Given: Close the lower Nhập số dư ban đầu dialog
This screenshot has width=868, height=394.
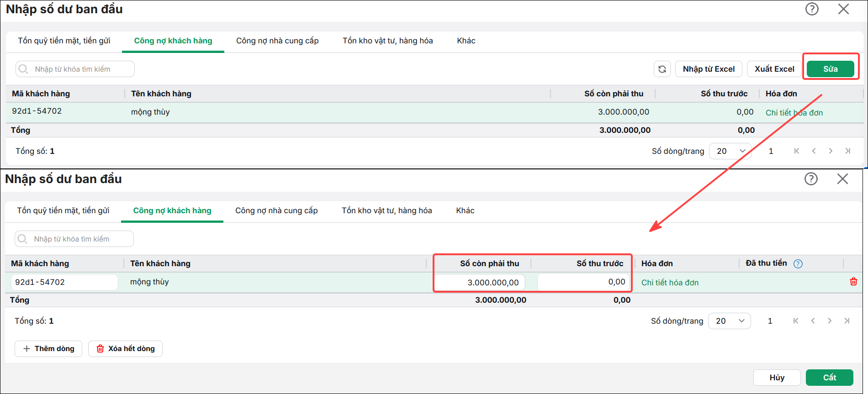Looking at the screenshot, I should pos(842,179).
